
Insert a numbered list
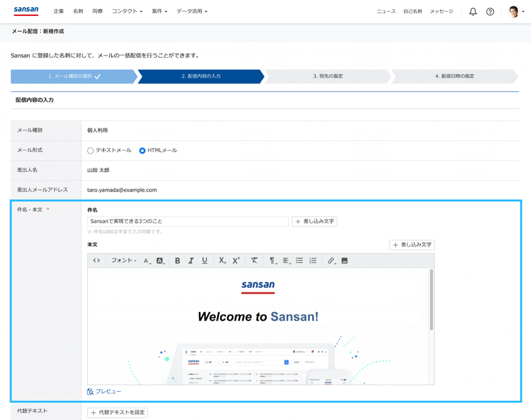[313, 261]
